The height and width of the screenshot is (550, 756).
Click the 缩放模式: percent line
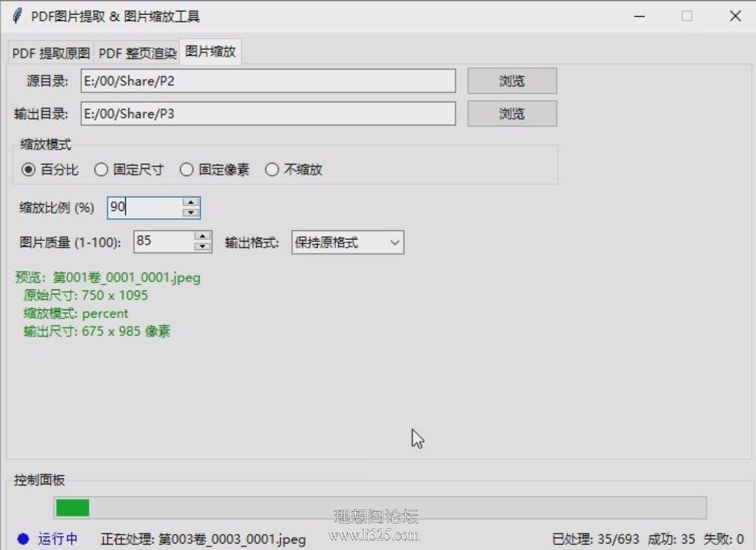76,314
